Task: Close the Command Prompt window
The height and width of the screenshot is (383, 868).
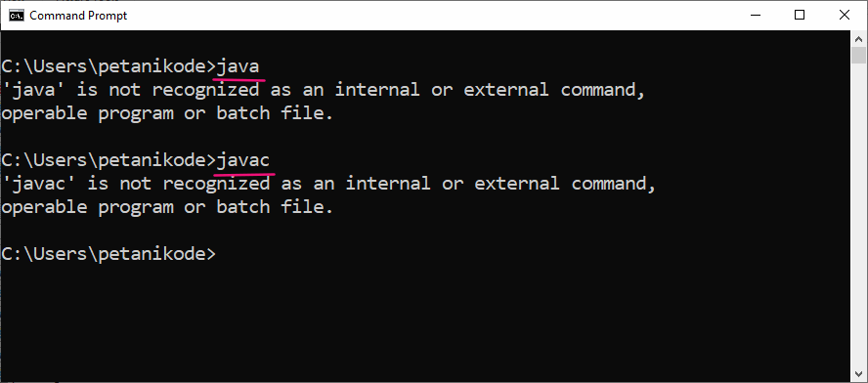Action: coord(845,16)
